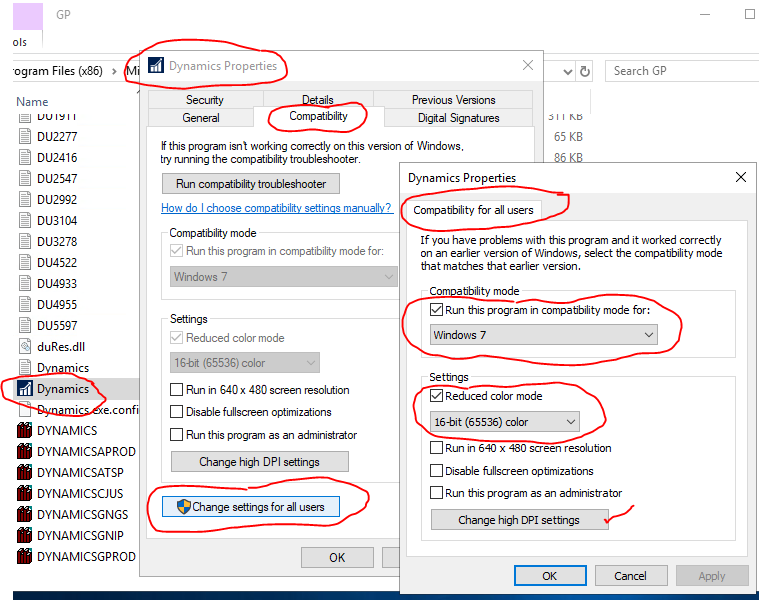759x600 pixels.
Task: Click the DU2416 document icon
Action: point(25,157)
